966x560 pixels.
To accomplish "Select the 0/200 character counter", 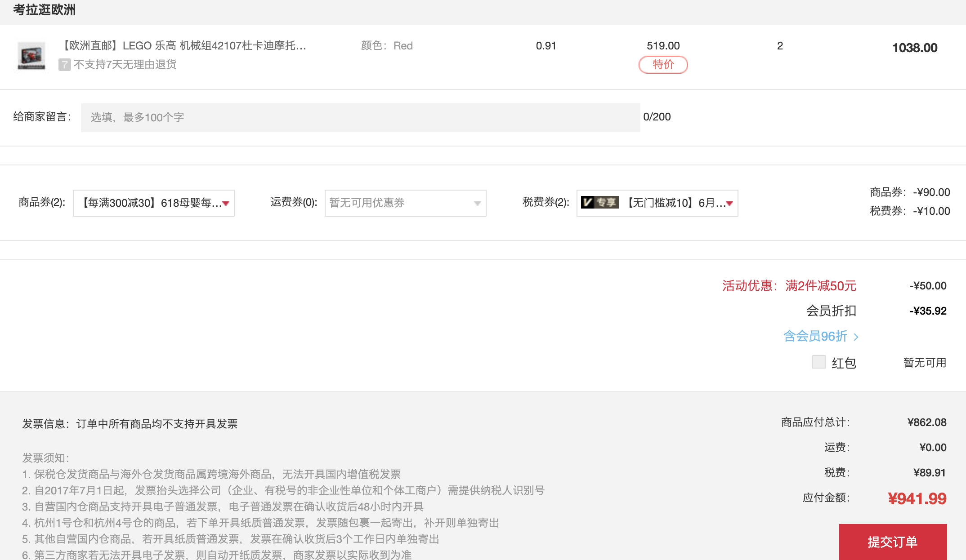I will pyautogui.click(x=657, y=117).
